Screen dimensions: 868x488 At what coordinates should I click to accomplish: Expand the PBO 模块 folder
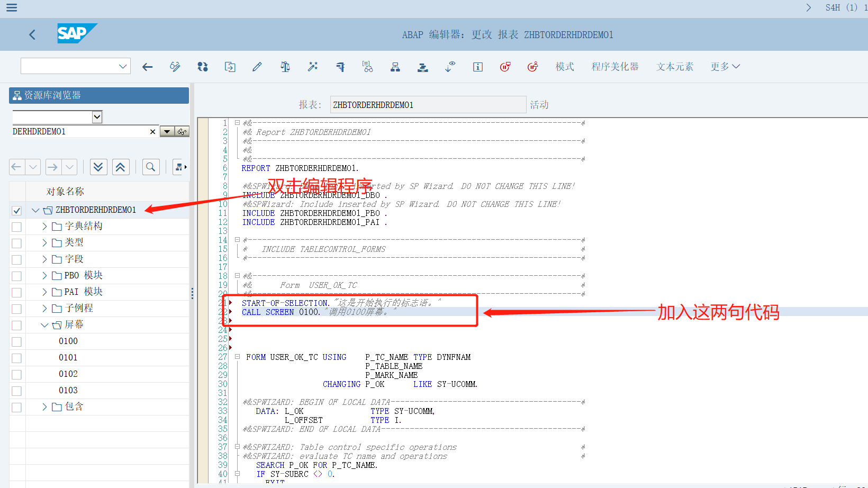point(44,276)
